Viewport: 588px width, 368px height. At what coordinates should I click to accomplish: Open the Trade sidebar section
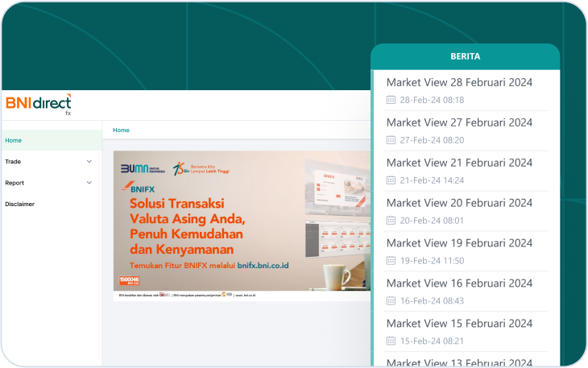tap(13, 162)
